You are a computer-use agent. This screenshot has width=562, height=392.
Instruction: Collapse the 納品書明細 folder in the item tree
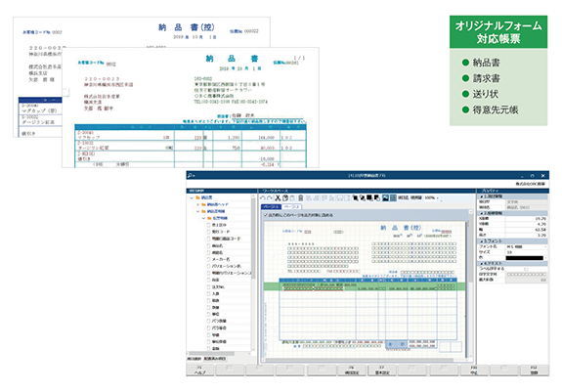click(x=197, y=211)
